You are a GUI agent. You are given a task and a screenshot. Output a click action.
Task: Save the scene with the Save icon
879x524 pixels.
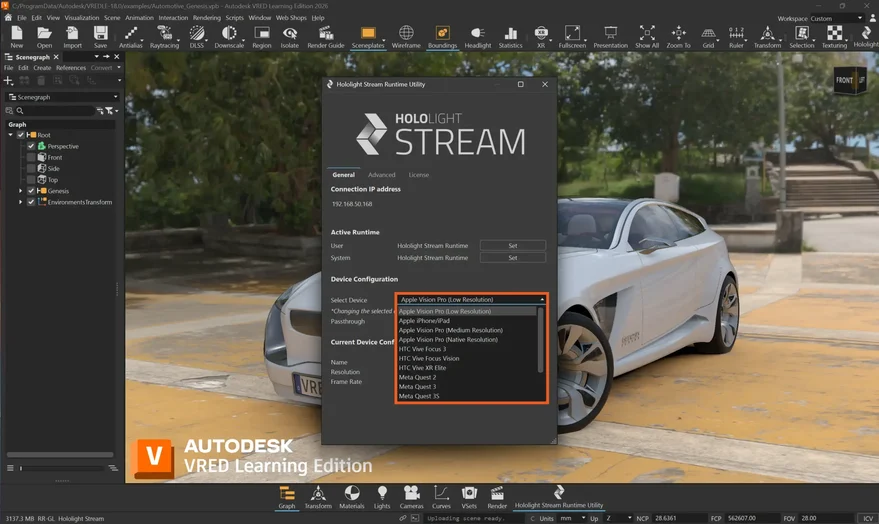click(x=100, y=37)
